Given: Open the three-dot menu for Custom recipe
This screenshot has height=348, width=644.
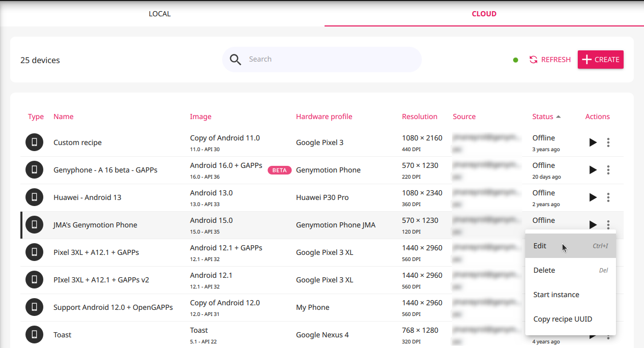Looking at the screenshot, I should click(x=608, y=142).
